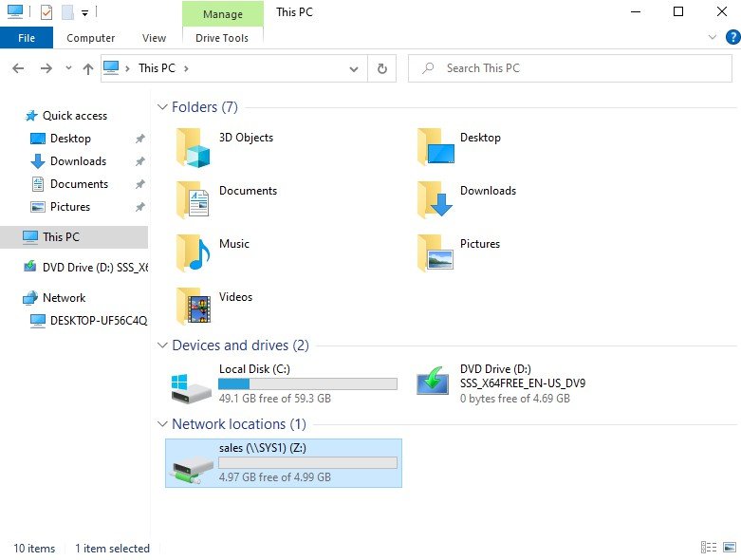Open the Documents folder icon in Folders
The width and height of the screenshot is (741, 560).
click(193, 200)
